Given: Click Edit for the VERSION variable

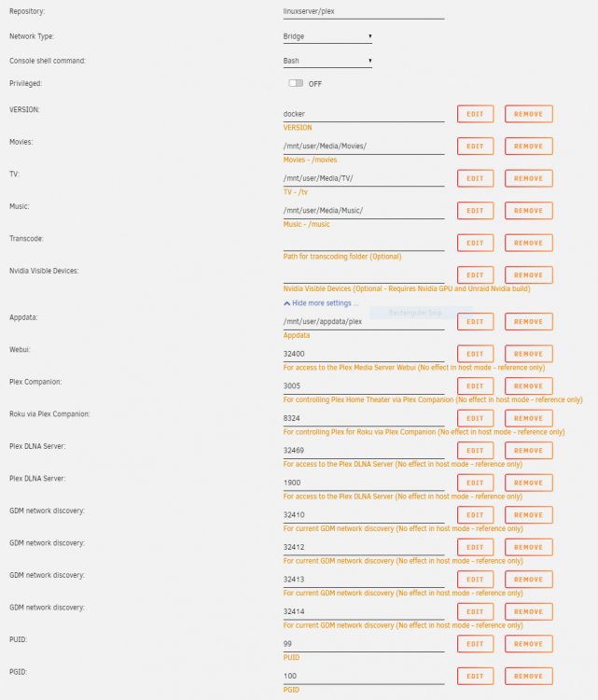Looking at the screenshot, I should 475,114.
